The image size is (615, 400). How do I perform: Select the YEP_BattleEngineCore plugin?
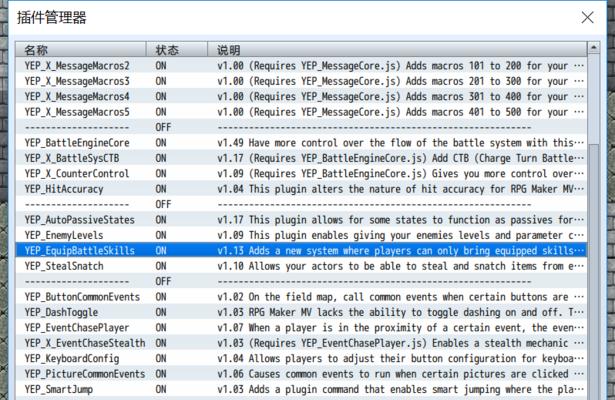point(301,143)
